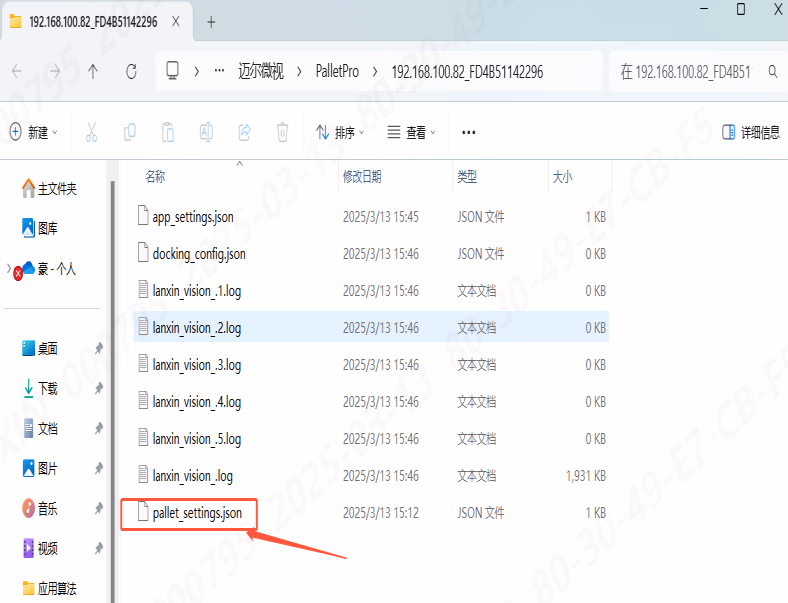Click the 1,931 KB size cell
The image size is (788, 603).
tap(585, 476)
